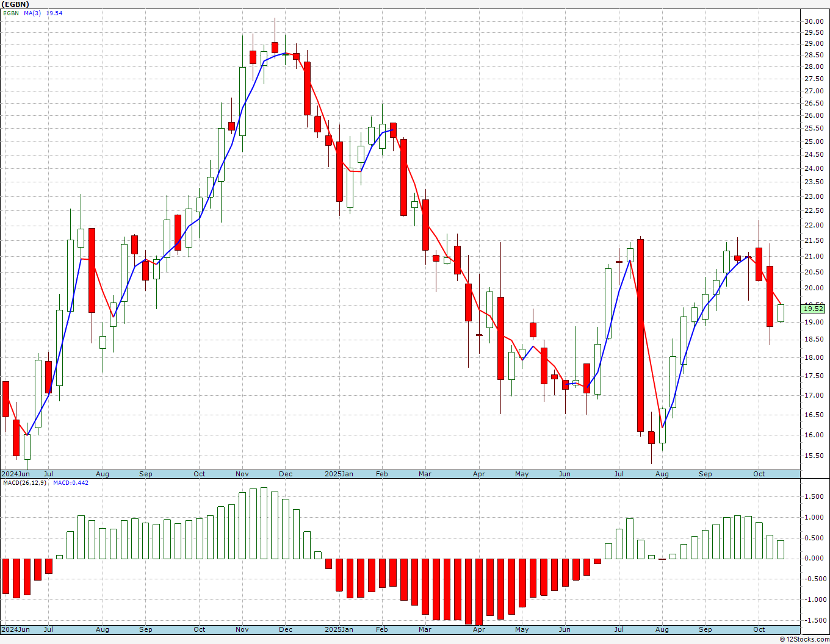Click the MACD:0.442 value label
Image resolution: width=830 pixels, height=644 pixels.
70,482
